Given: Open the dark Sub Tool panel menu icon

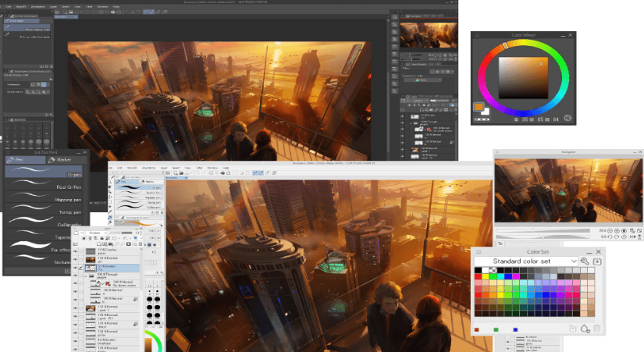Looking at the screenshot, I should pos(9,152).
